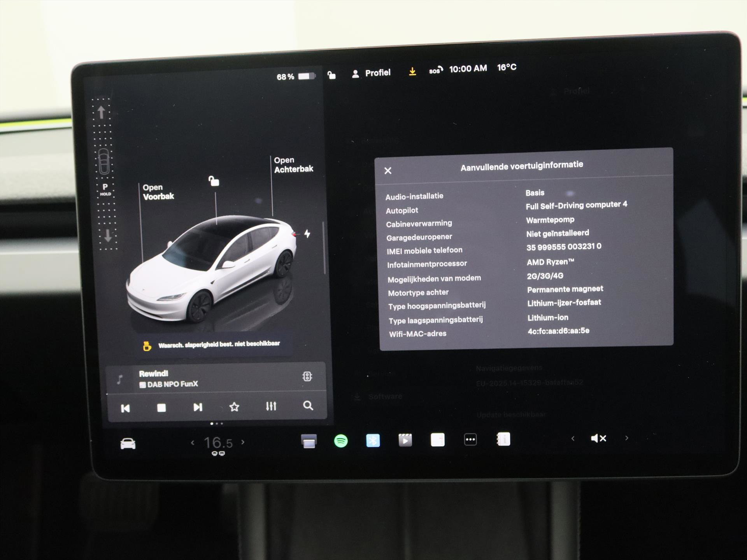Screen dimensions: 747x560
Task: Raise the volume with the right arrow
Action: point(626,438)
